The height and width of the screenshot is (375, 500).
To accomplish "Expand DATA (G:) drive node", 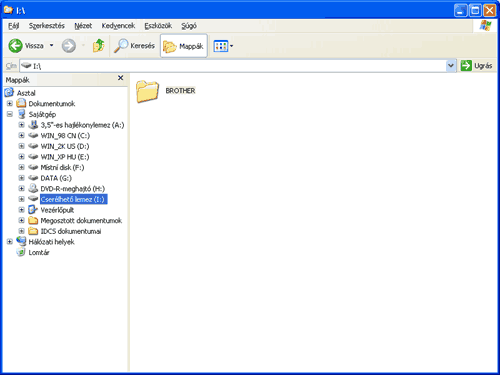I will click(x=21, y=178).
